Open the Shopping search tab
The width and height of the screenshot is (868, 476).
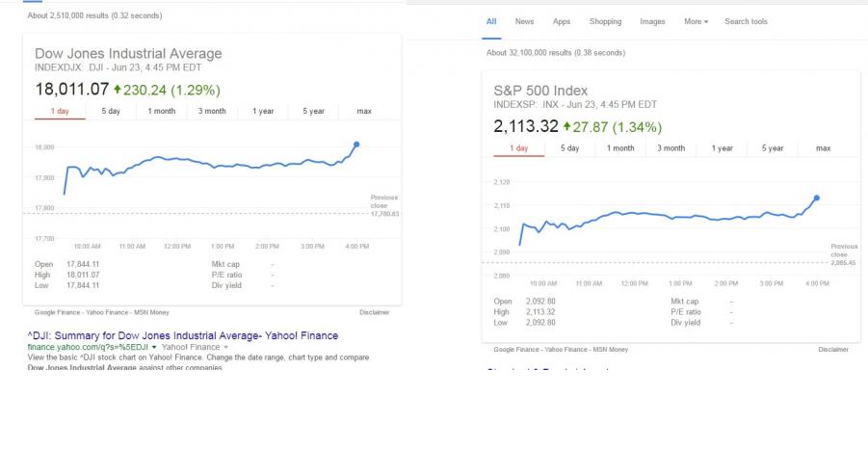click(x=605, y=21)
